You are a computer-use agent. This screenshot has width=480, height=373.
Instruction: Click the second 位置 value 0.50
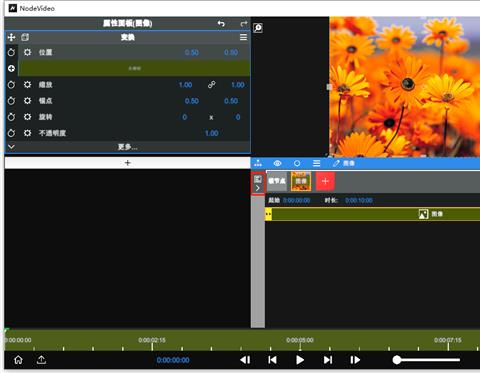(x=231, y=53)
